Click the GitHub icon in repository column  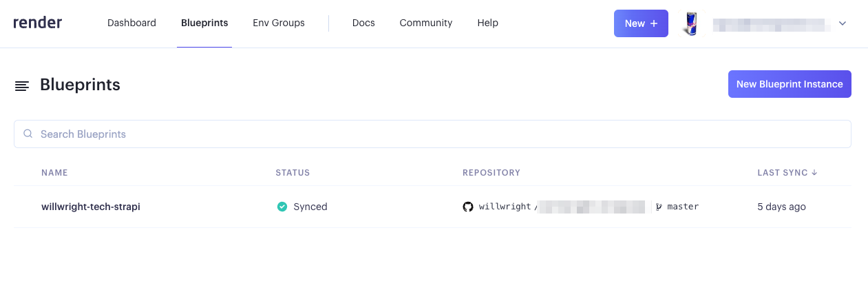click(468, 207)
